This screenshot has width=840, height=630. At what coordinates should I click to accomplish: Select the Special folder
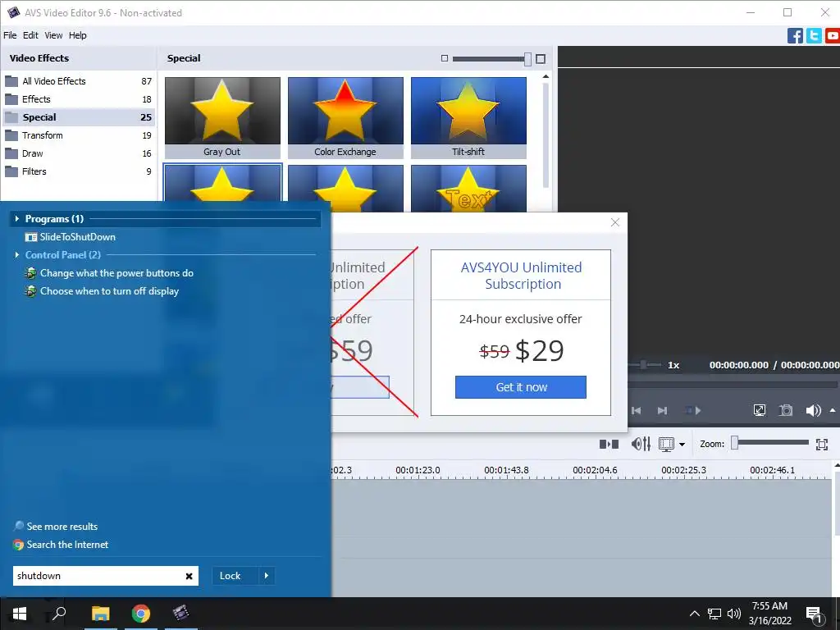click(78, 117)
